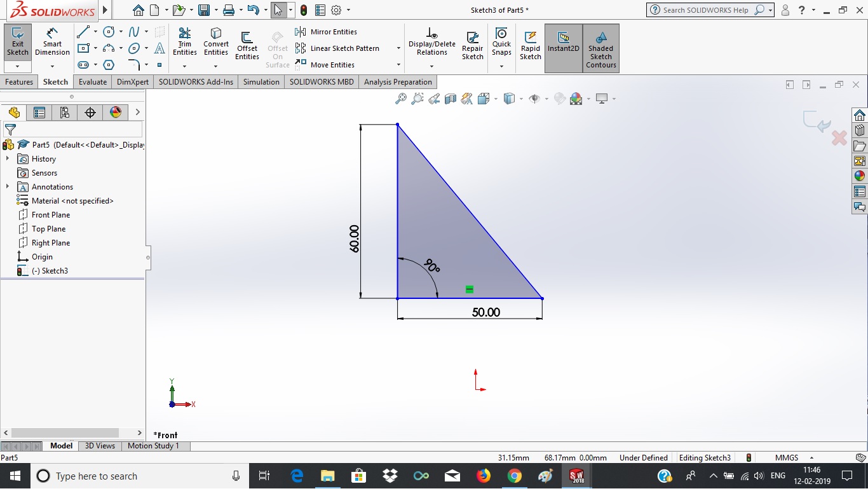Click Mirror Entities
This screenshot has width=868, height=491.
click(x=327, y=32)
